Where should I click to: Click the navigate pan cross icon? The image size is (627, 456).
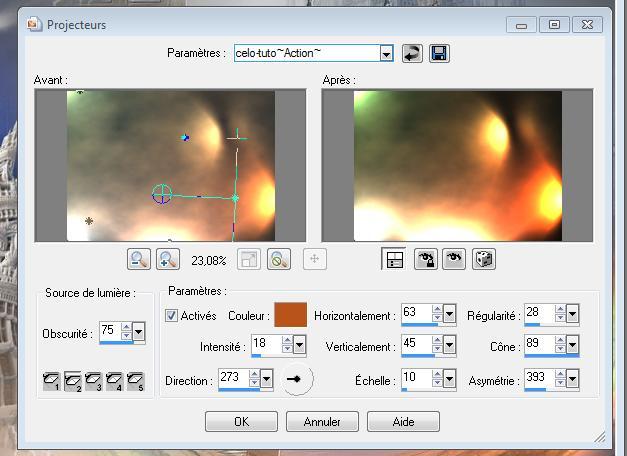(x=315, y=259)
